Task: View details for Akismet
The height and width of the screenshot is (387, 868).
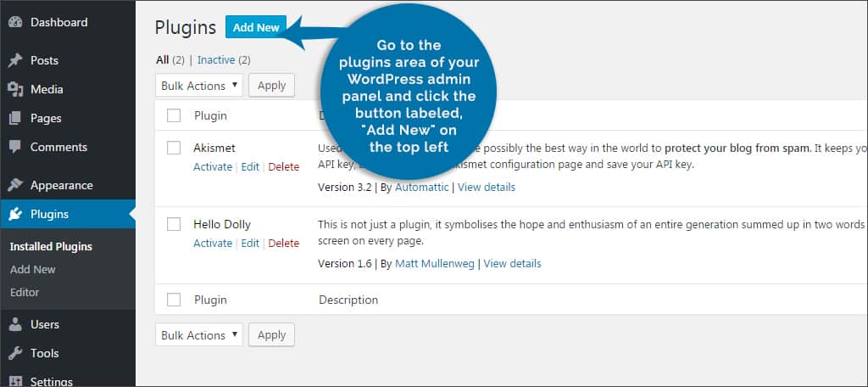Action: tap(487, 188)
